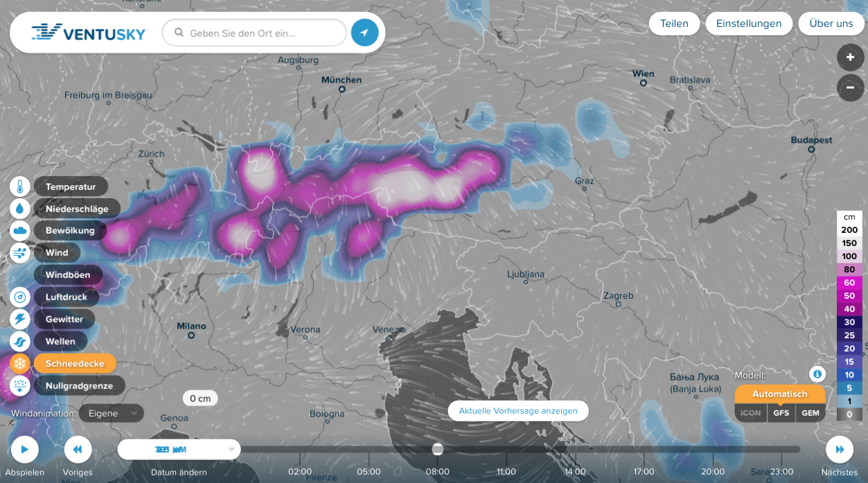Open the Einstellungen menu
868x483 pixels.
tap(749, 23)
